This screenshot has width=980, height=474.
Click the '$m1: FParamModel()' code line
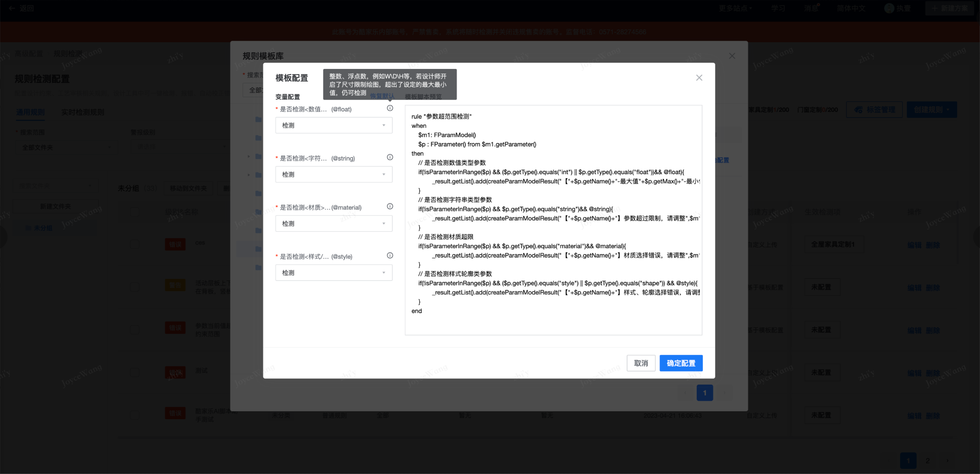point(447,135)
